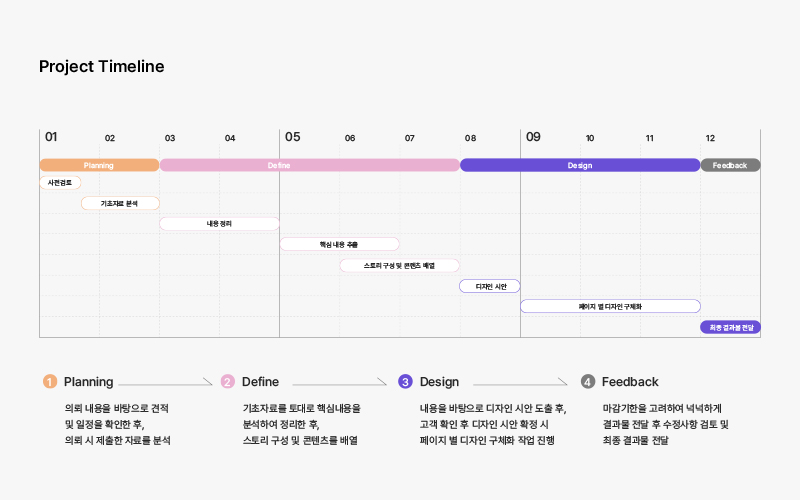Click the Feedback heading in the legend
800x500 pixels.
tap(630, 382)
